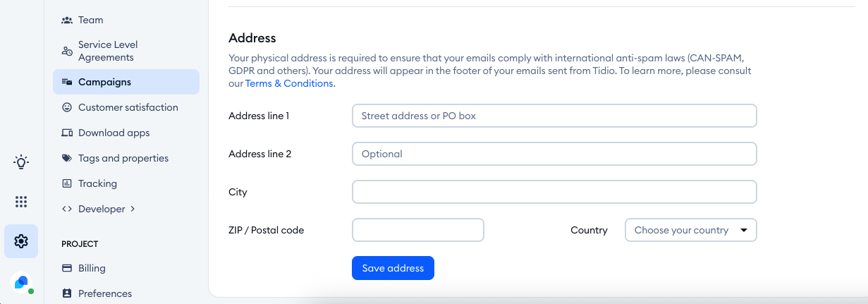Click the Team people icon
Image resolution: width=868 pixels, height=304 pixels.
[x=67, y=20]
